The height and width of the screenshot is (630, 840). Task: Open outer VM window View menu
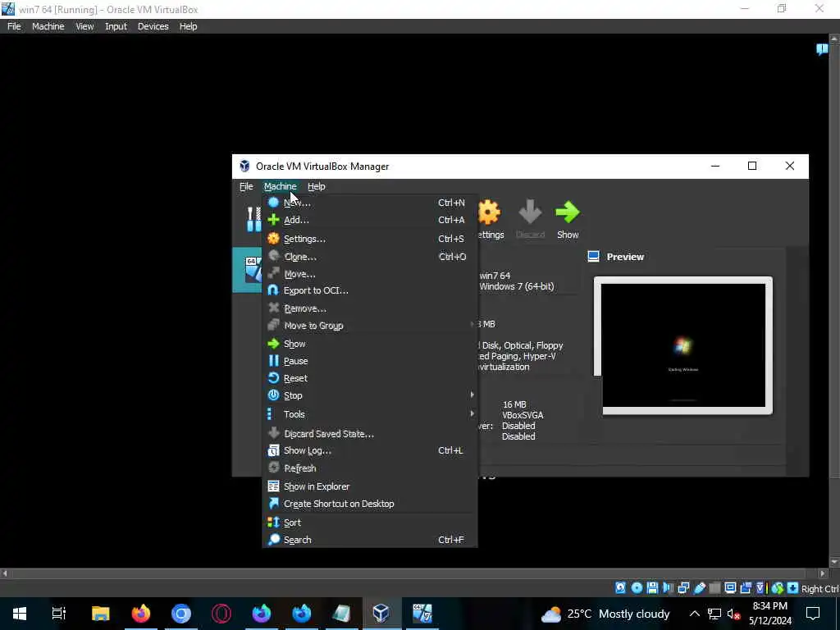84,26
